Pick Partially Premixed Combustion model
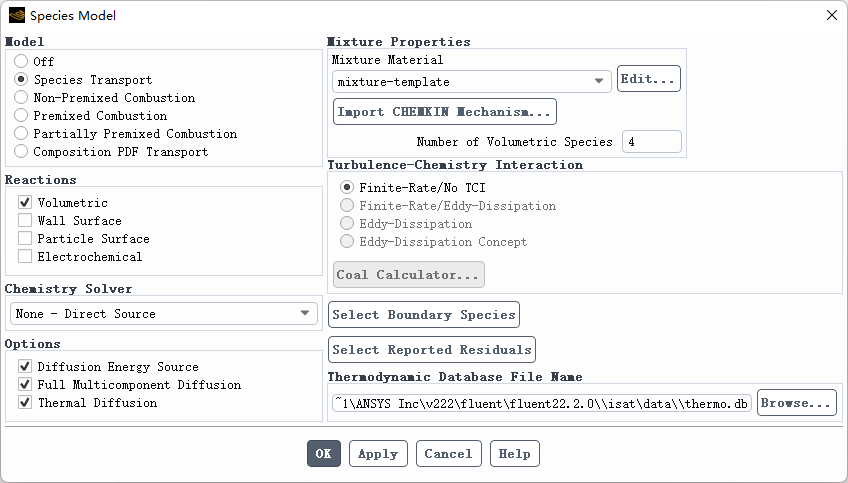 pos(21,134)
